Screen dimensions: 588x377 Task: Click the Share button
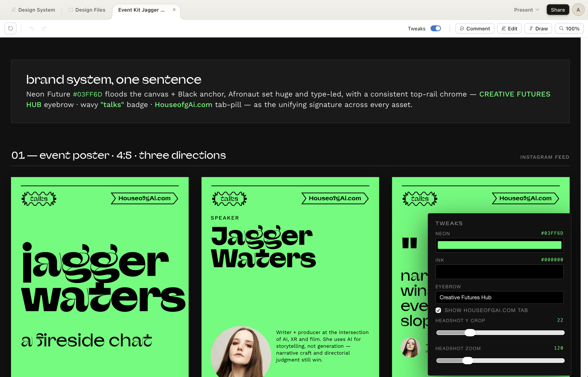pos(558,10)
